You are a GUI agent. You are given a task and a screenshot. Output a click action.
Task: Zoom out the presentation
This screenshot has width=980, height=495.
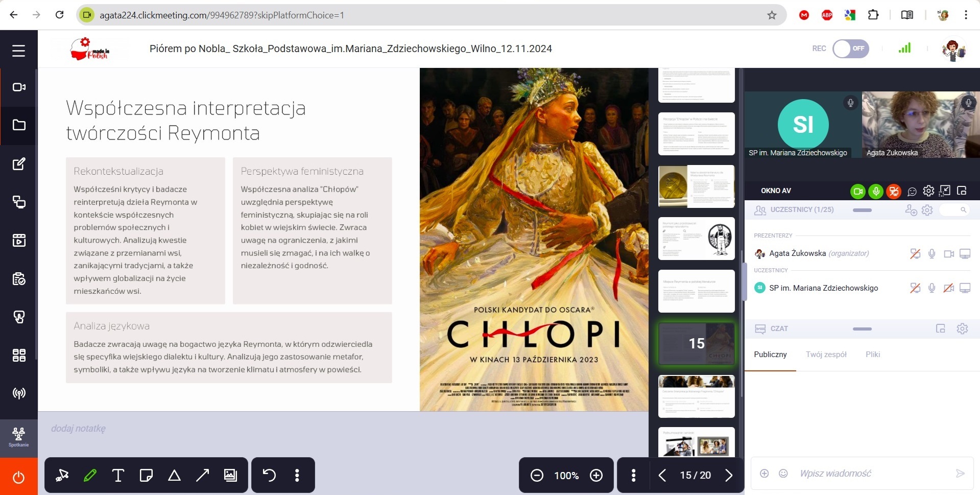[537, 476]
